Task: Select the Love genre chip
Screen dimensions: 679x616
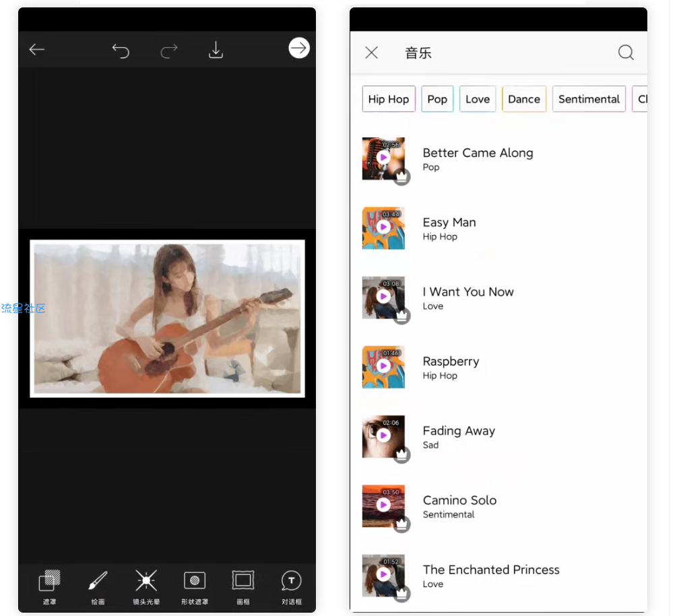Action: coord(477,99)
